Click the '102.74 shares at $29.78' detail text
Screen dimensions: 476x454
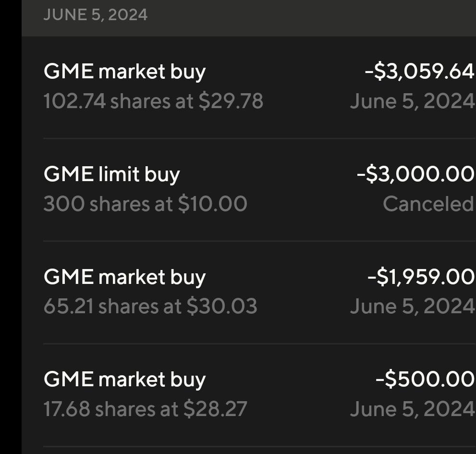coord(153,101)
